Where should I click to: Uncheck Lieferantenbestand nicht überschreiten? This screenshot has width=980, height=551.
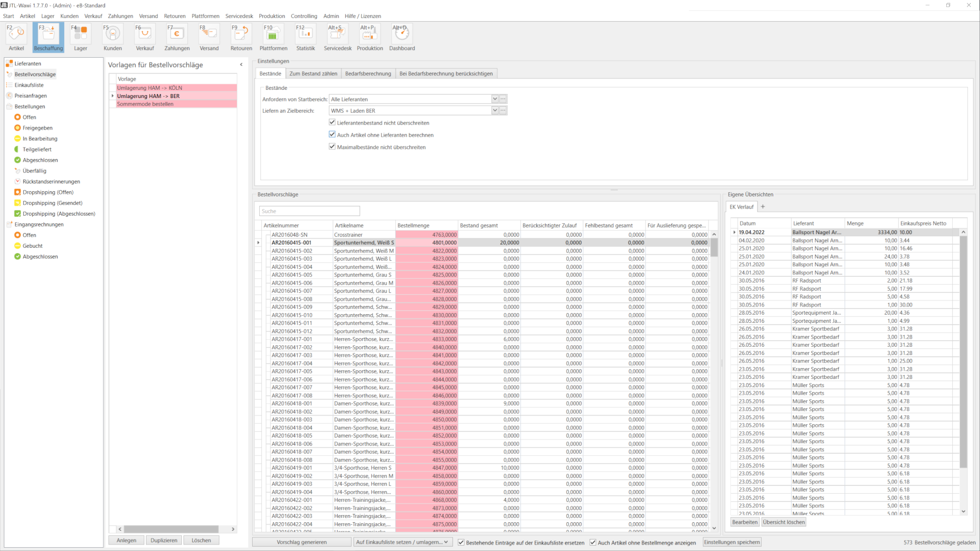coord(332,123)
